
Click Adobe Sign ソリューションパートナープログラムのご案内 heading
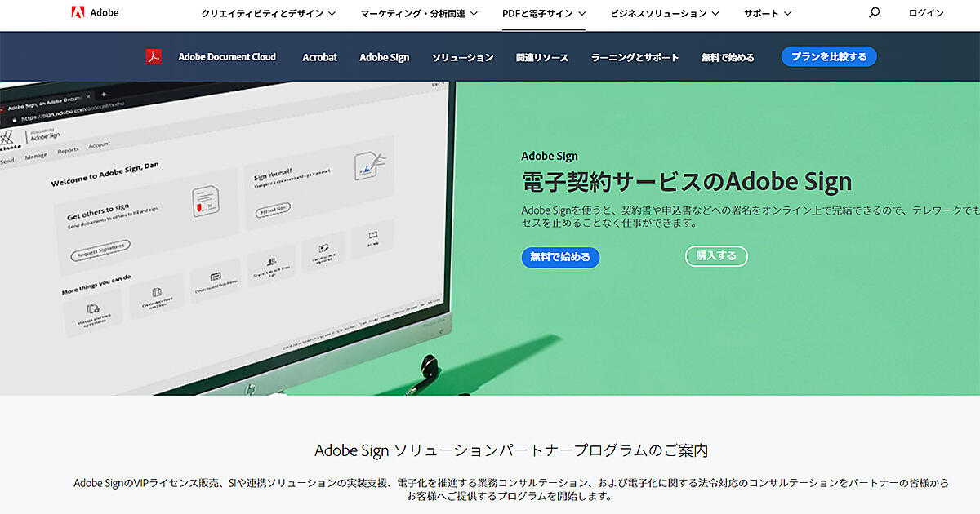pyautogui.click(x=511, y=450)
